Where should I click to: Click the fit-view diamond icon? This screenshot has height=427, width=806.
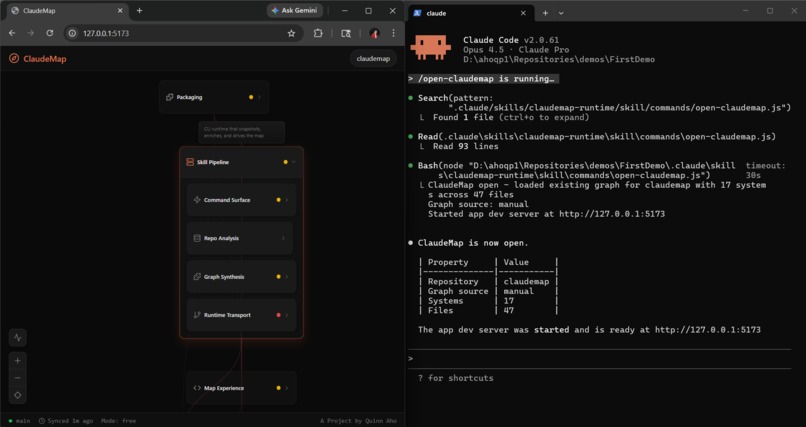[18, 395]
